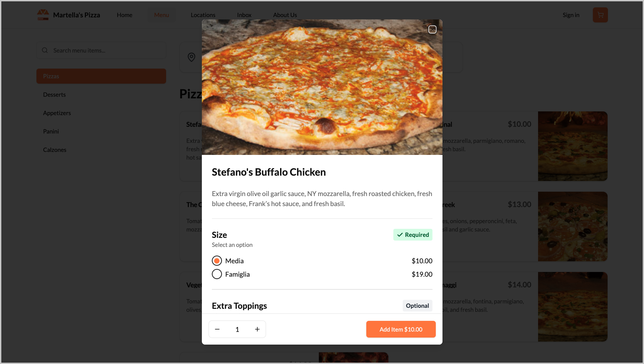Focus the search menu items field
This screenshot has height=364, width=644.
tap(107, 51)
